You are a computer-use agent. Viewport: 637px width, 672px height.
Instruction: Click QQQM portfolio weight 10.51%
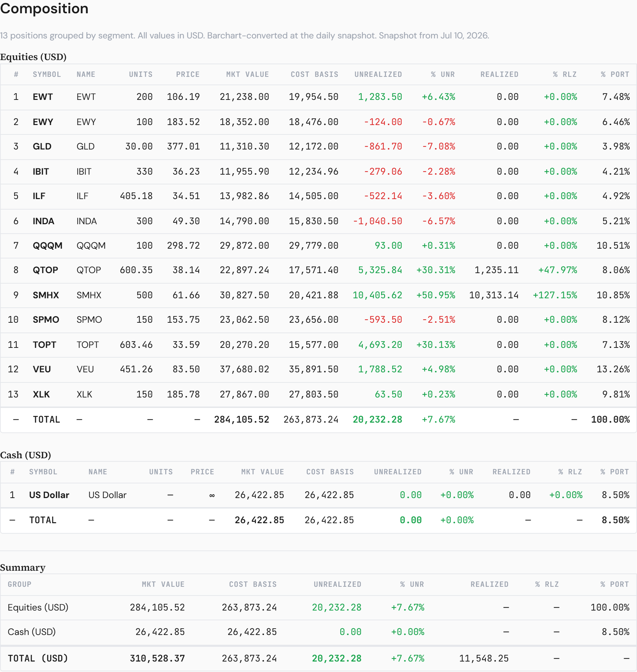tap(613, 246)
